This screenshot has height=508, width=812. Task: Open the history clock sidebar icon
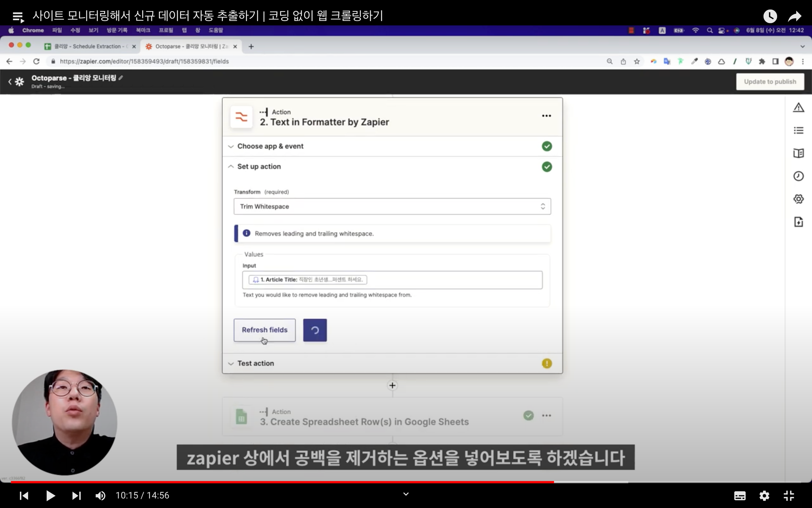pyautogui.click(x=799, y=176)
